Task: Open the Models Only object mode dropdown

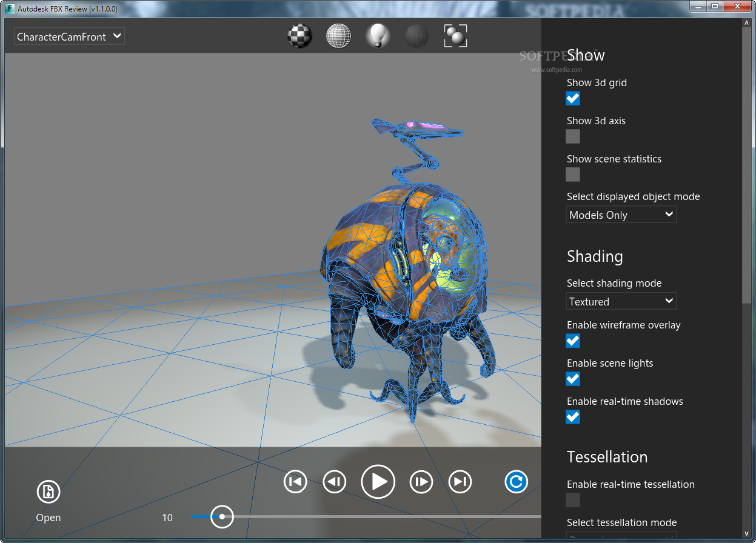Action: click(x=621, y=215)
